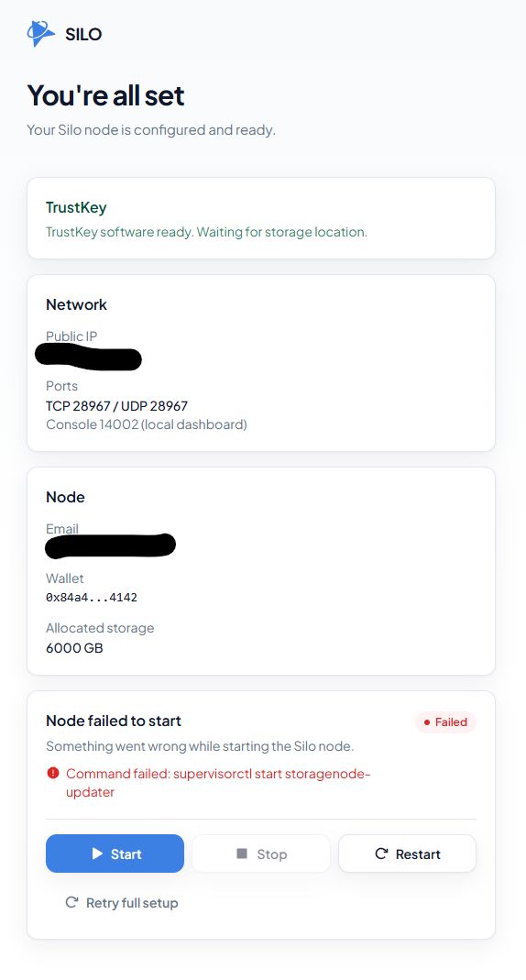The width and height of the screenshot is (526, 980).
Task: Start the Silo node
Action: coord(115,853)
